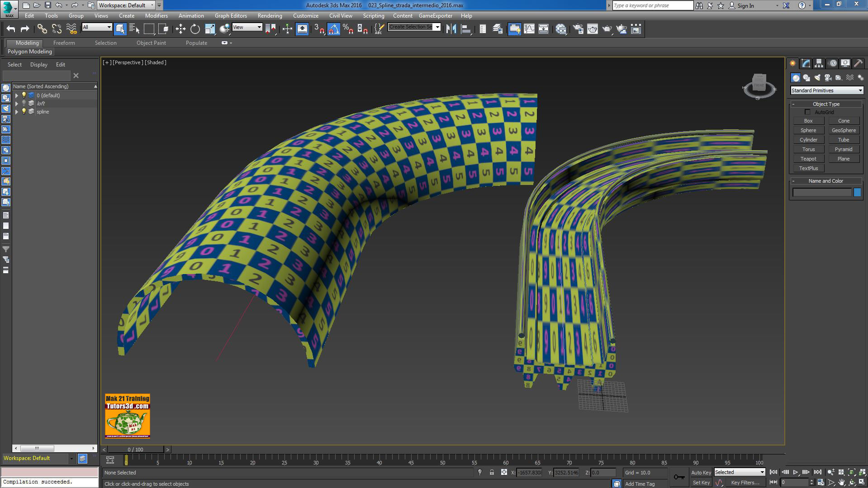Activate the Select and Move tool

pyautogui.click(x=180, y=29)
